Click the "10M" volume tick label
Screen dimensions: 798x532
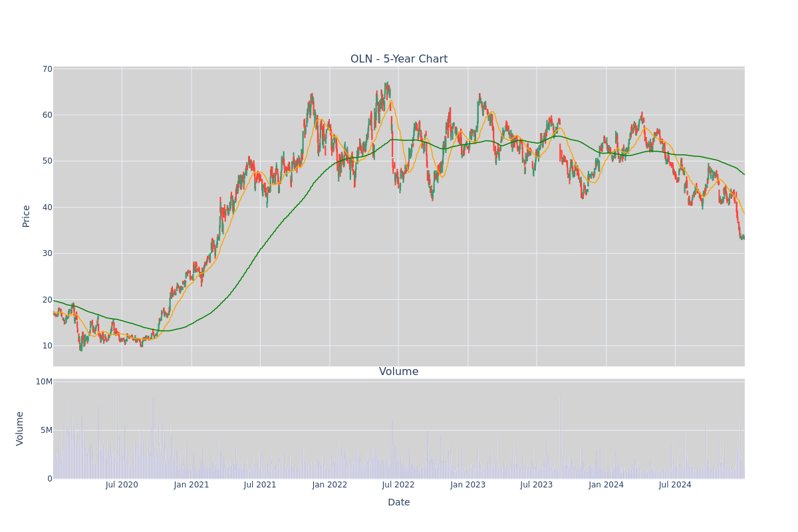[x=44, y=382]
